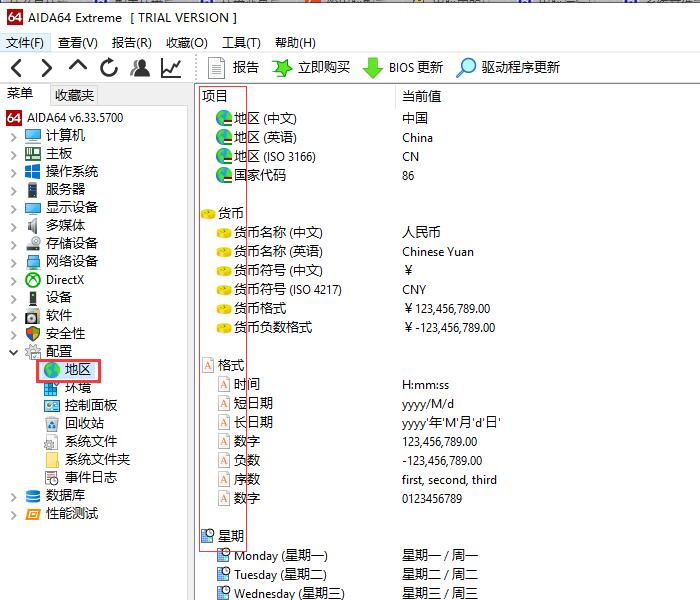This screenshot has width=700, height=600.
Task: Select the 事件日志 event log item
Action: tap(81, 478)
